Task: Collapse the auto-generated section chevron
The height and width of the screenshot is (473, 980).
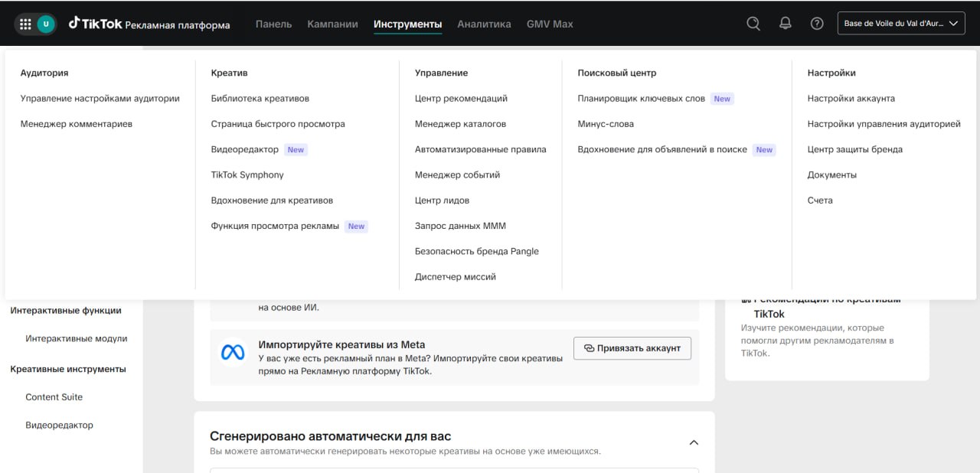Action: pos(694,442)
